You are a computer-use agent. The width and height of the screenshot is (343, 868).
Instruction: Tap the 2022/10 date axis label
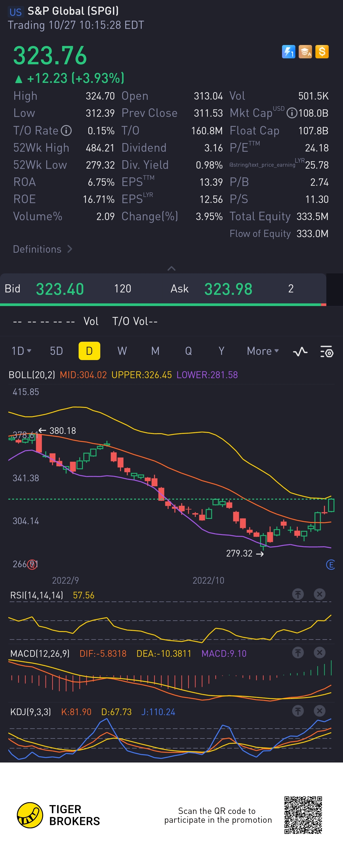(208, 580)
